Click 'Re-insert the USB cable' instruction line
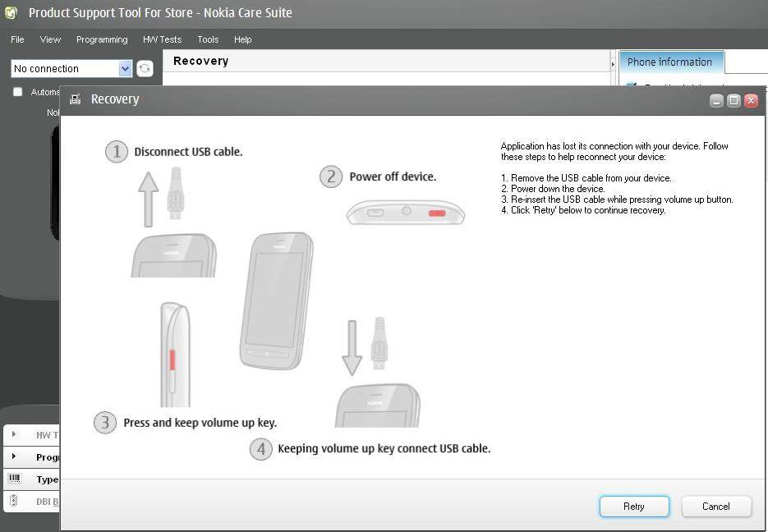The image size is (768, 532). pyautogui.click(x=617, y=199)
